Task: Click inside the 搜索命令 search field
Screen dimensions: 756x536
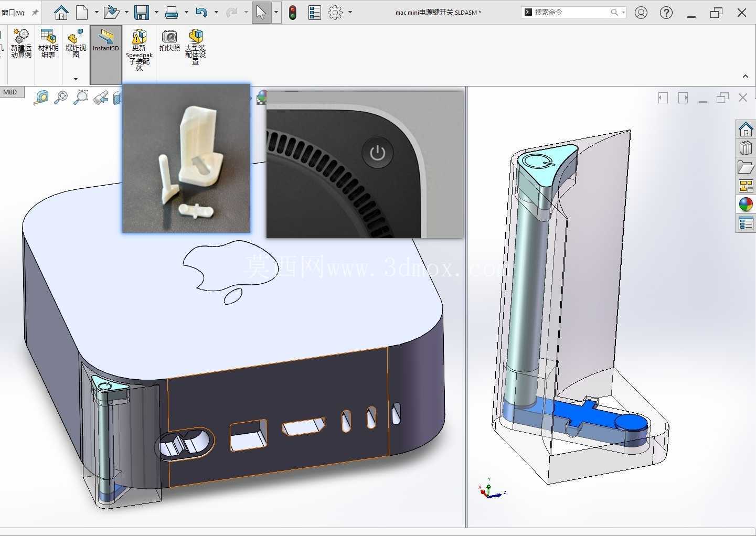Action: click(x=571, y=12)
